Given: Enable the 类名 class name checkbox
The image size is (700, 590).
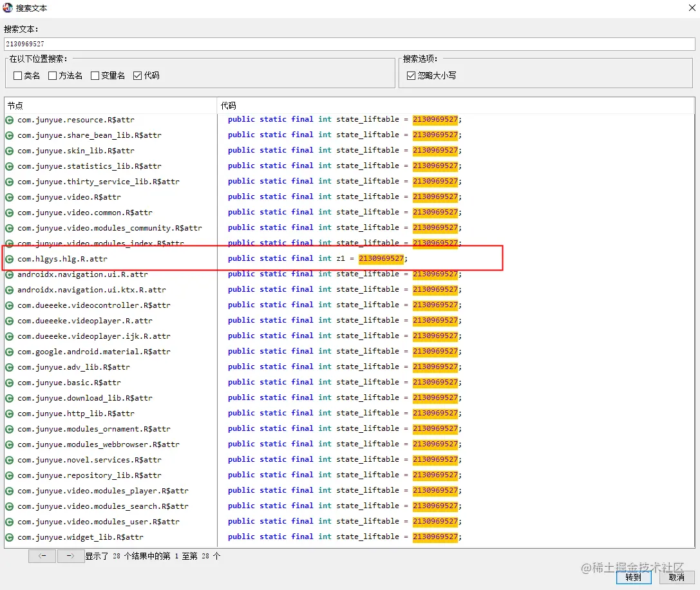Looking at the screenshot, I should (x=18, y=75).
